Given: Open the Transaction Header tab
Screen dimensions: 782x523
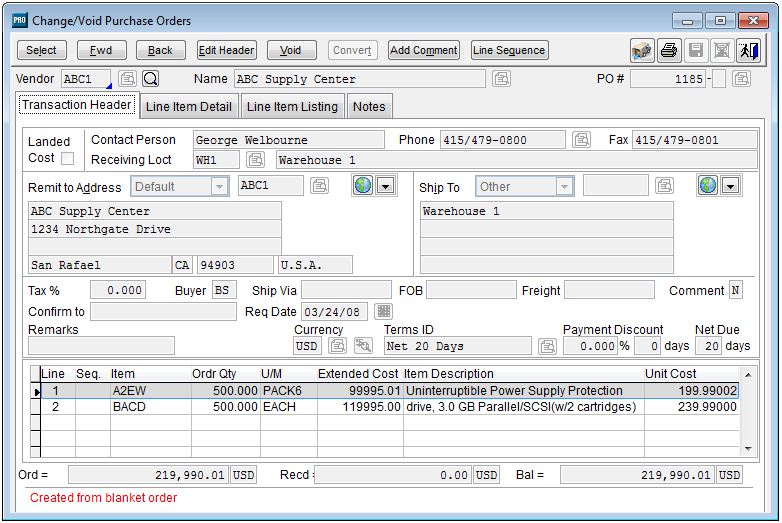Looking at the screenshot, I should coord(77,105).
